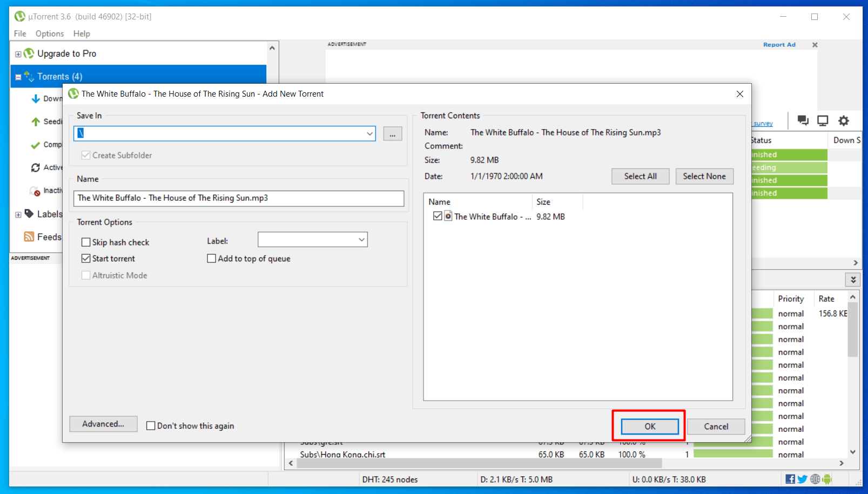Image resolution: width=868 pixels, height=494 pixels.
Task: Click the Feeds RSS icon
Action: (29, 236)
